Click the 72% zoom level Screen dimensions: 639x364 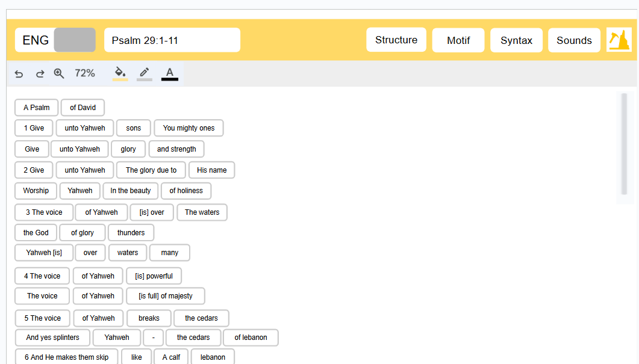[x=85, y=73]
